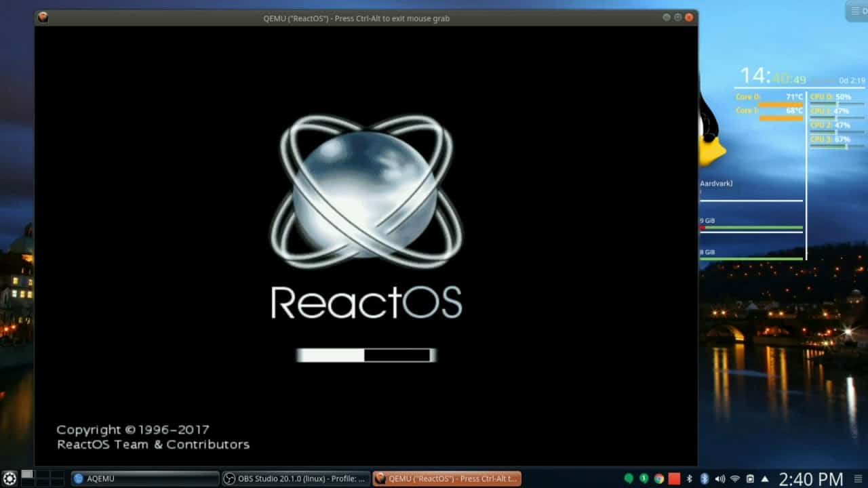The image size is (868, 488).
Task: Click the blue Bluetooth tray icon
Action: click(x=705, y=479)
